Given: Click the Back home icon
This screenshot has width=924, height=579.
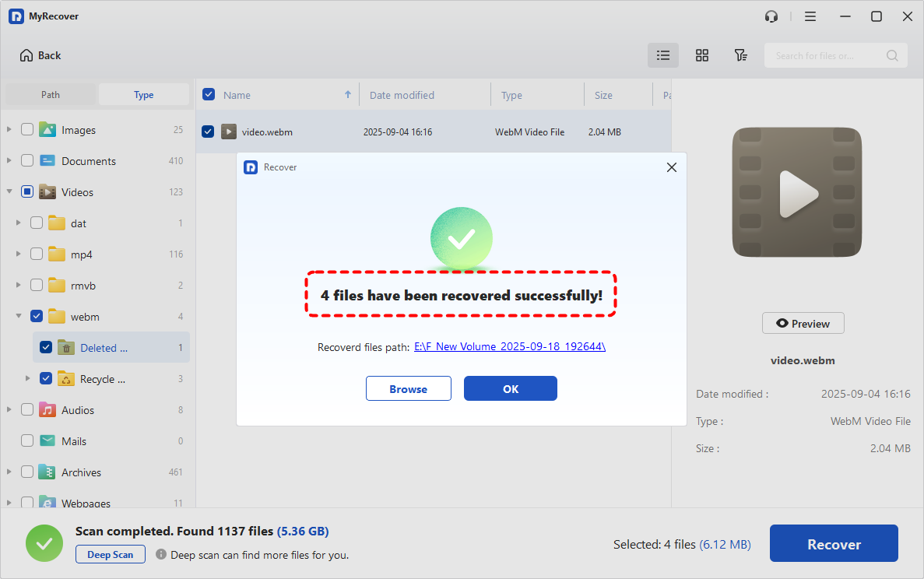Looking at the screenshot, I should [x=26, y=55].
